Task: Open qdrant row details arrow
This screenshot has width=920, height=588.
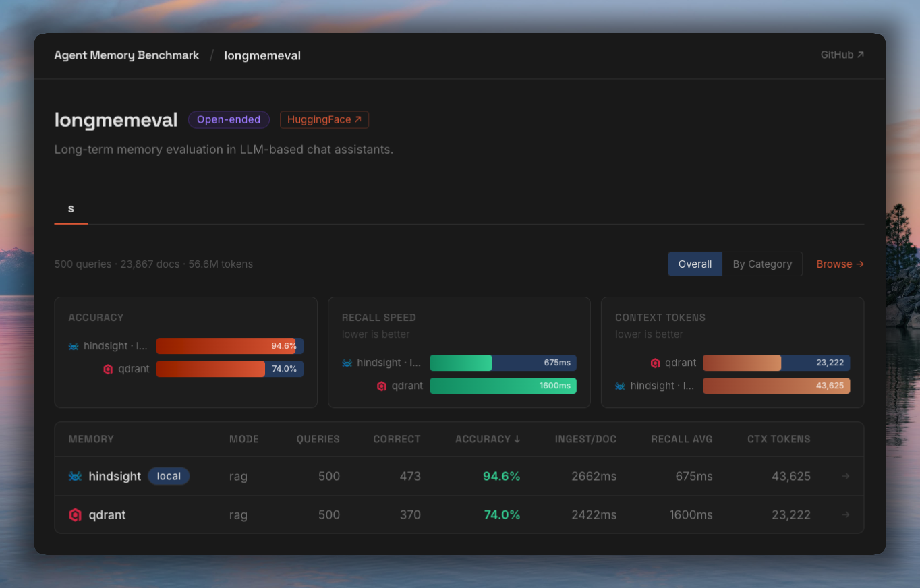Action: [x=845, y=515]
